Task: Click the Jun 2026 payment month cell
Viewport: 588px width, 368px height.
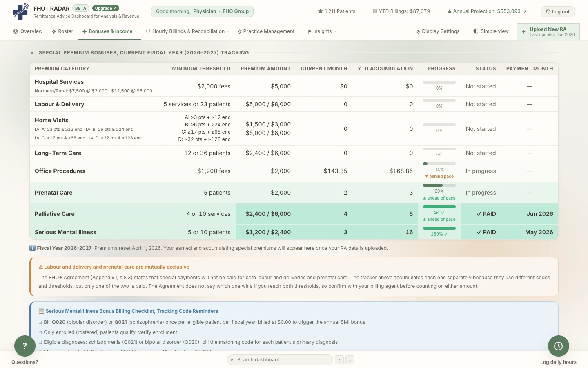Action: point(540,214)
